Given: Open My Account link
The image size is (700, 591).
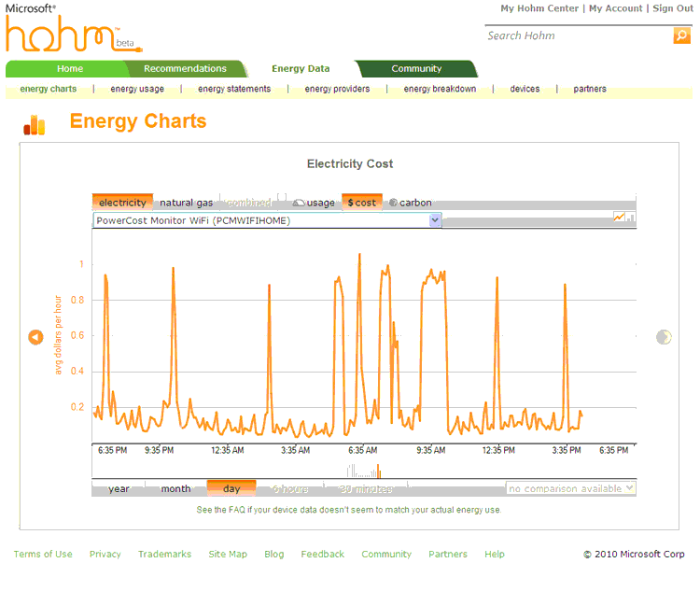Looking at the screenshot, I should click(616, 8).
